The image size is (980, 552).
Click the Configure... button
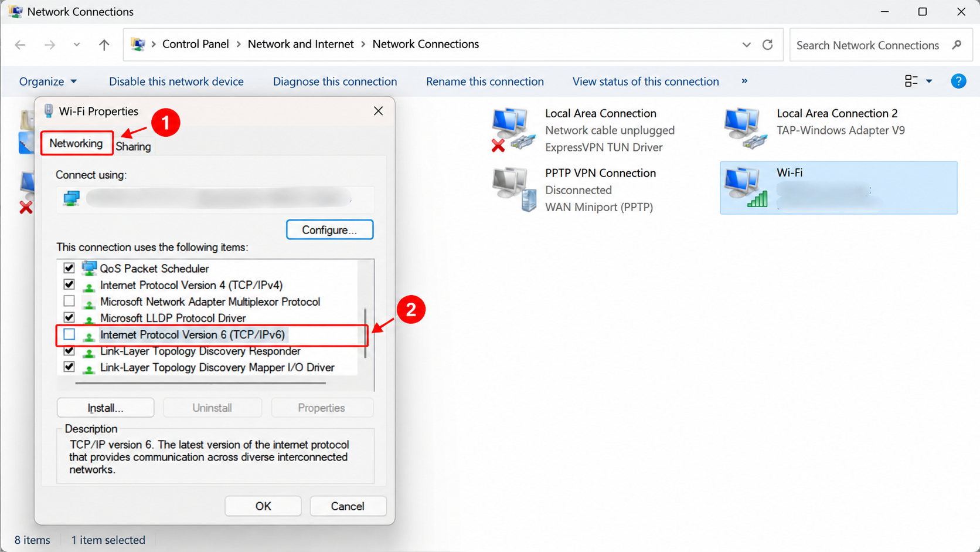pyautogui.click(x=329, y=230)
